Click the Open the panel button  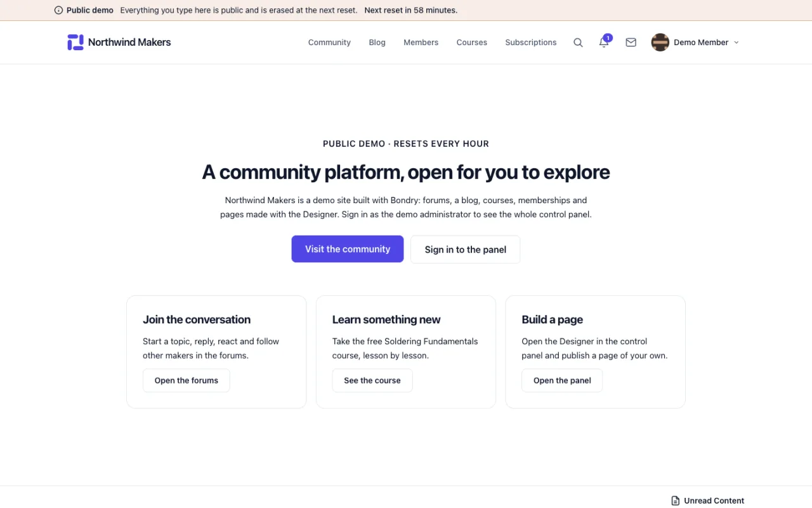point(562,380)
